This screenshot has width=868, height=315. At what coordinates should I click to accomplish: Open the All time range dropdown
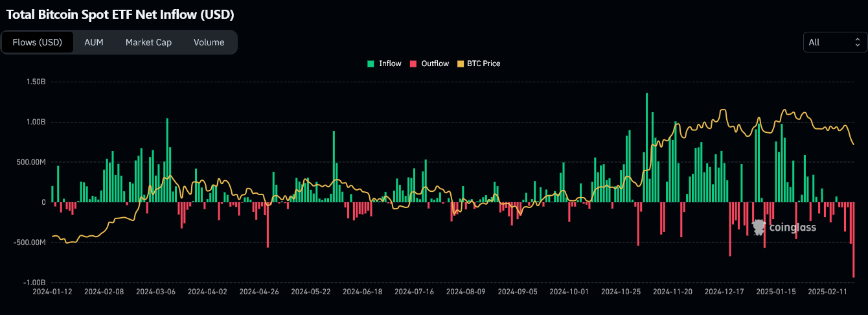[x=834, y=42]
